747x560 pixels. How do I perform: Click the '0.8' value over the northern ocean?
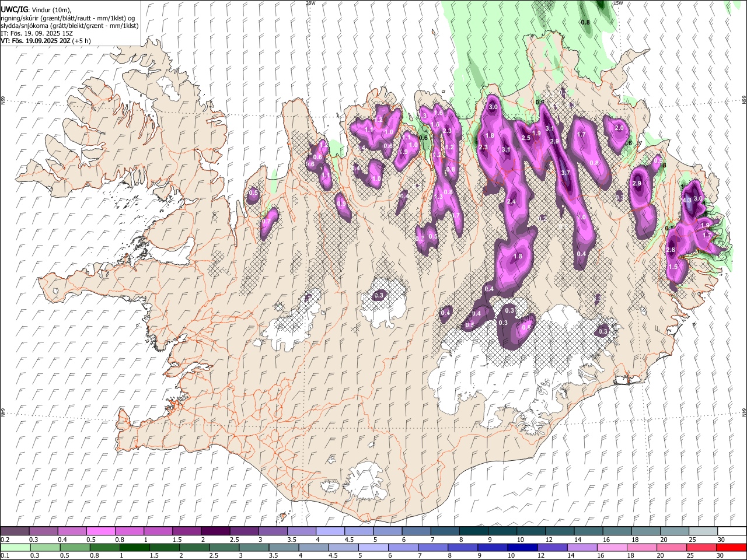point(585,22)
